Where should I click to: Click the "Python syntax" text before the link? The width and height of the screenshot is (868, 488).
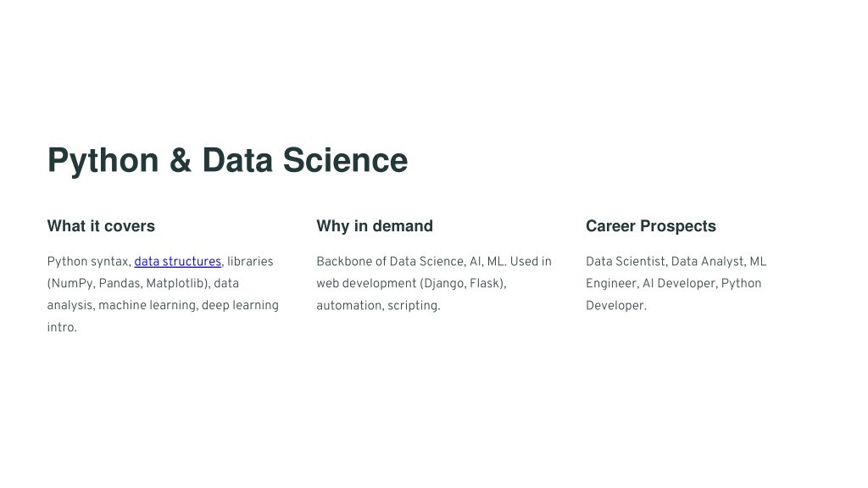(x=88, y=262)
